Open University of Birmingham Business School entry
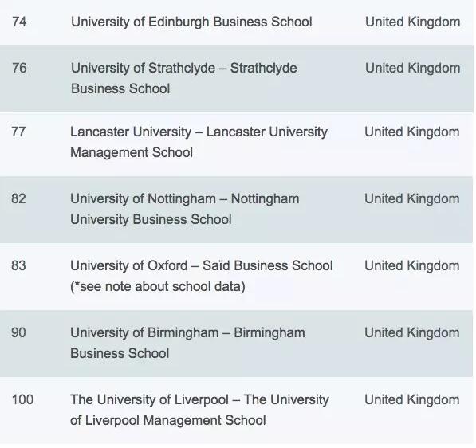476x448 pixels. click(187, 343)
